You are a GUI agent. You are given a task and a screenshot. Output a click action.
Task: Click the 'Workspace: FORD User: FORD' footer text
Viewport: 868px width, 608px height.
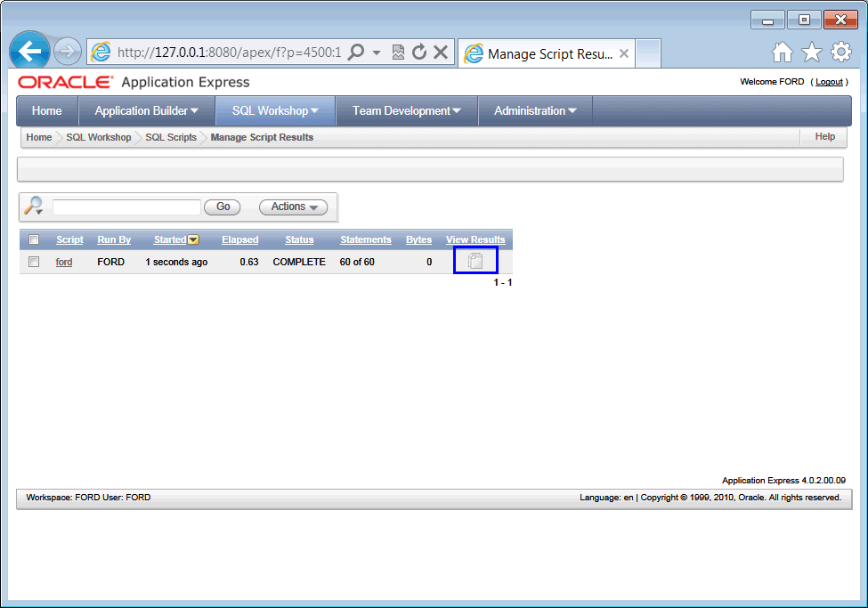pyautogui.click(x=88, y=498)
